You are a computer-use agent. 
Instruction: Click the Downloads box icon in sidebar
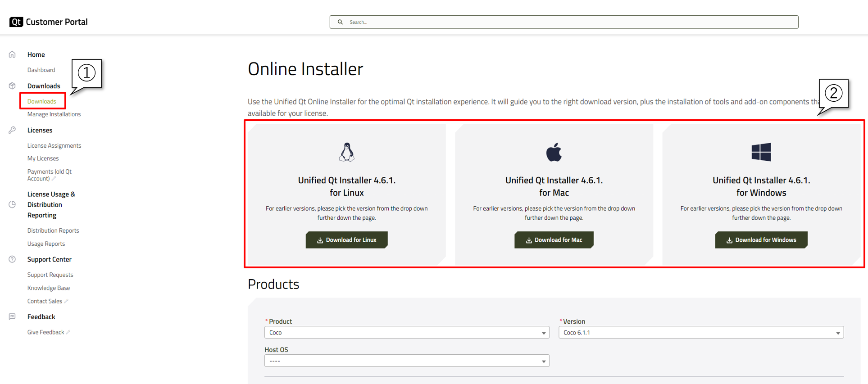point(12,86)
